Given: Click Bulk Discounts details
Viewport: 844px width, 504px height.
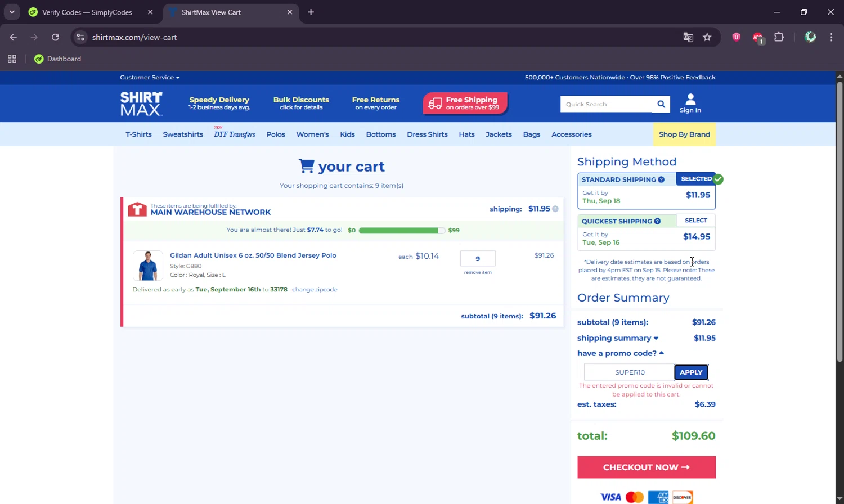Looking at the screenshot, I should pos(301,103).
